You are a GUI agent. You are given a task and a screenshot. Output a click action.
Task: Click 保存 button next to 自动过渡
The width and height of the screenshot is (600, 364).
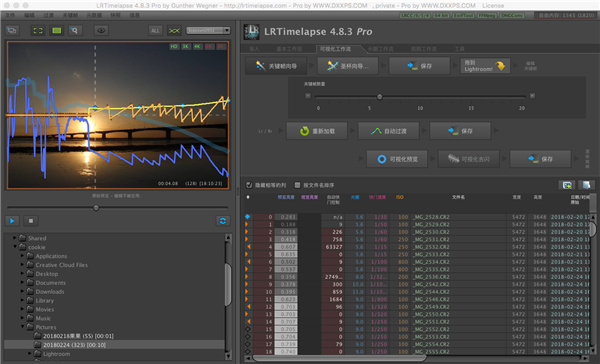pos(460,131)
